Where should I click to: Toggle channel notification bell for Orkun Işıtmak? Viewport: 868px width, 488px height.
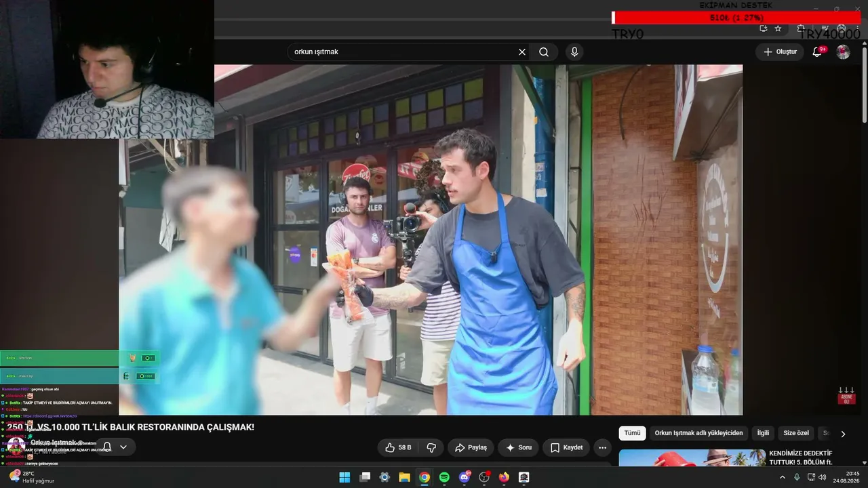point(107,447)
